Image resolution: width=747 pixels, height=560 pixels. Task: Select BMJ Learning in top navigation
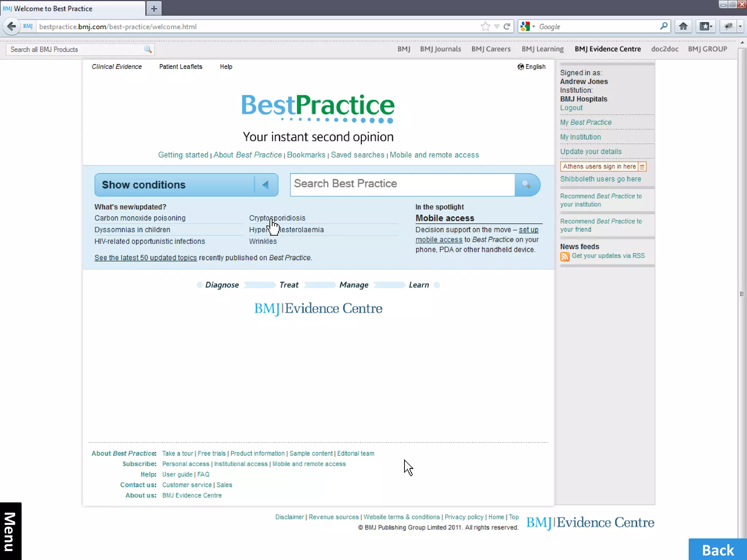542,49
